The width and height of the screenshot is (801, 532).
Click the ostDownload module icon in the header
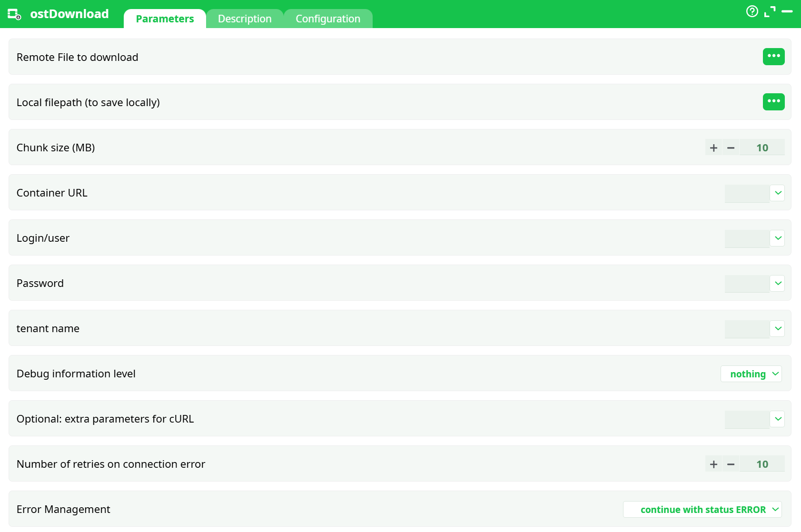coord(14,14)
